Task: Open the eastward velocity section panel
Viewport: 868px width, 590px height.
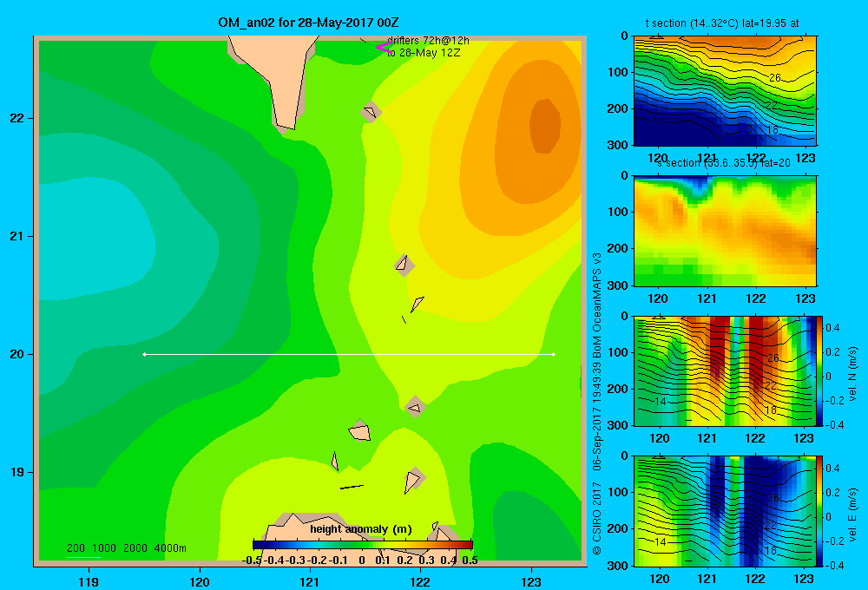Action: point(725,511)
